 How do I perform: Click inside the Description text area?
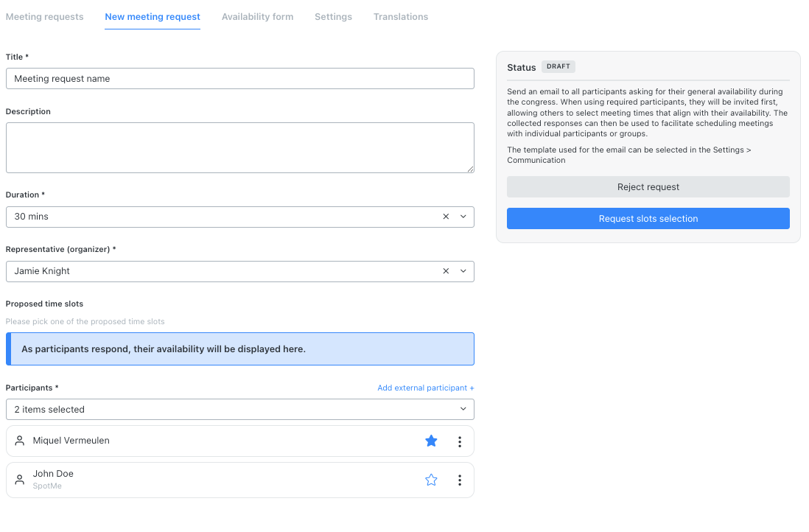(x=240, y=147)
